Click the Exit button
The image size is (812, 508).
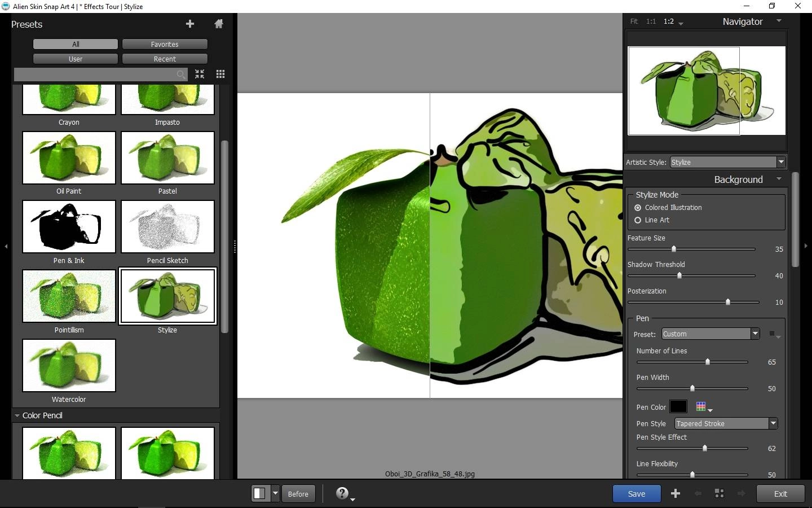[780, 493]
